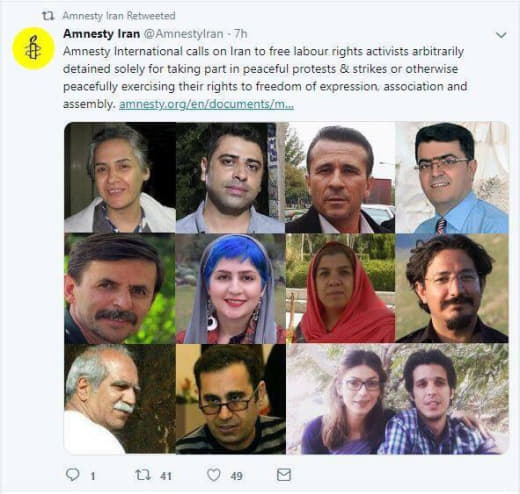Open photo of woman with blue hair

tap(231, 289)
